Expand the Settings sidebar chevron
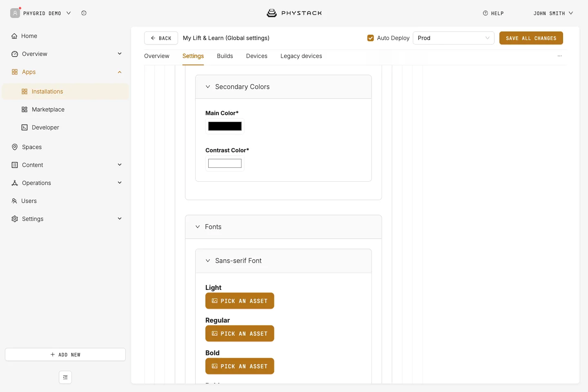This screenshot has height=392, width=588. (120, 218)
